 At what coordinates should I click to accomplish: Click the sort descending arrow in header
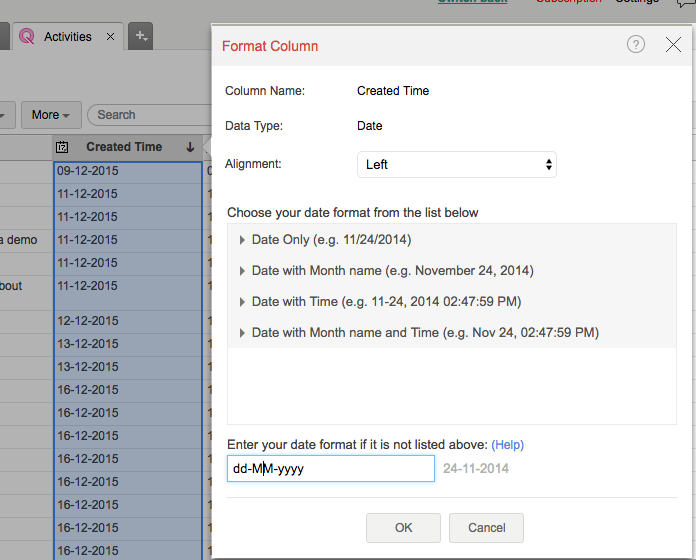point(190,147)
